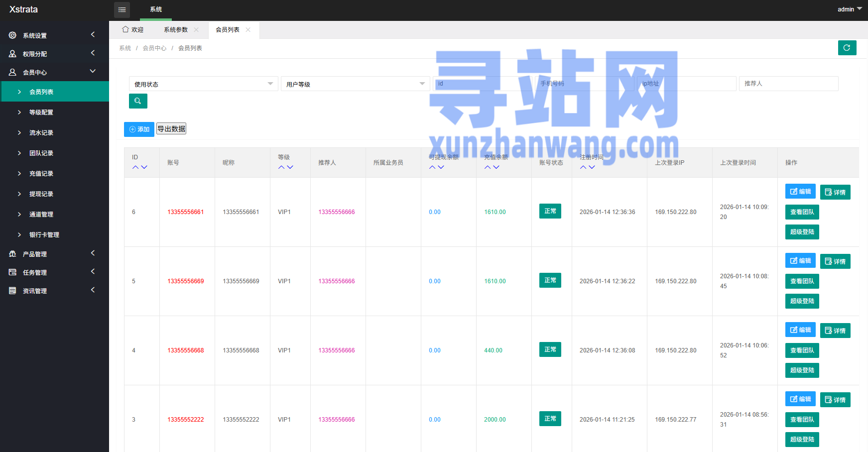868x452 pixels.
Task: Sort 充值余额 column ascending arrow
Action: 488,167
